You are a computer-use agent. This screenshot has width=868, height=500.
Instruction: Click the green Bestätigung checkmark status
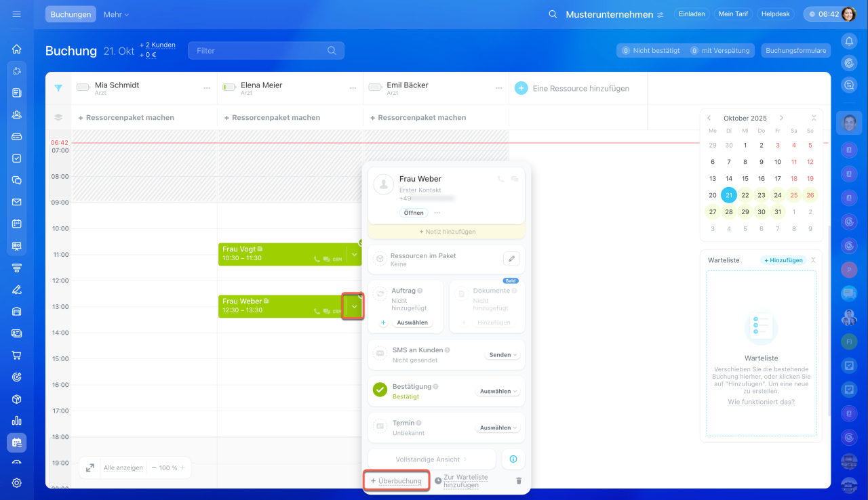pos(380,390)
